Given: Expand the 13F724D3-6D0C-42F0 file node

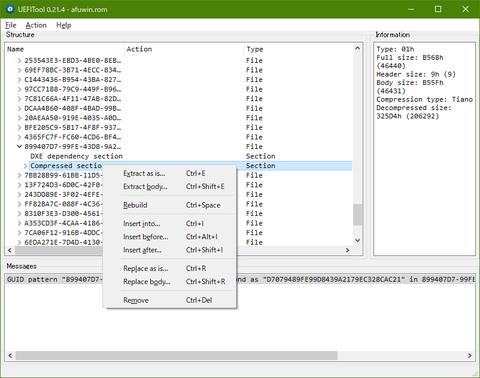Looking at the screenshot, I should [x=19, y=185].
